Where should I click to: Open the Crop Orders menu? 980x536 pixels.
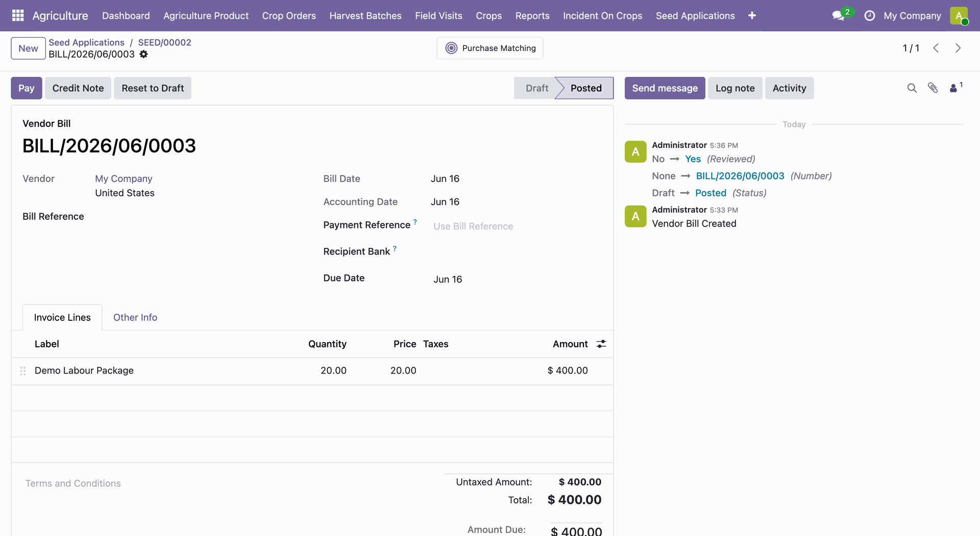click(x=289, y=16)
